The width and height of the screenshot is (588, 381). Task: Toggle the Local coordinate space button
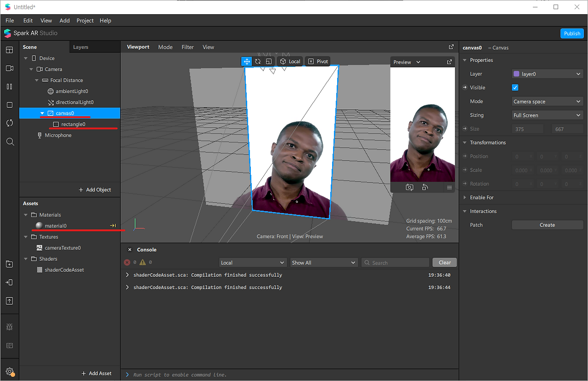290,62
